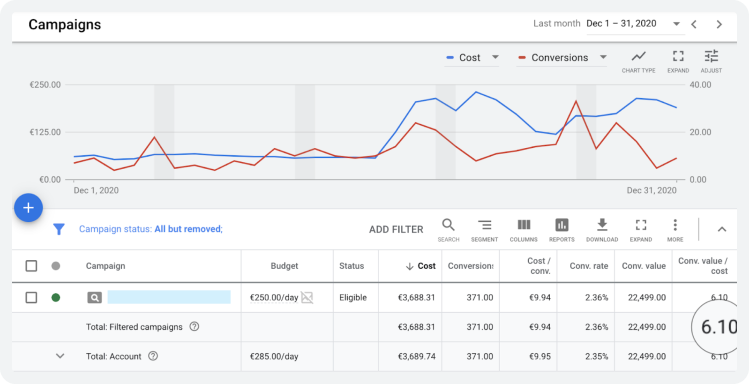Expand the Total: Account row
The image size is (749, 385).
[60, 356]
